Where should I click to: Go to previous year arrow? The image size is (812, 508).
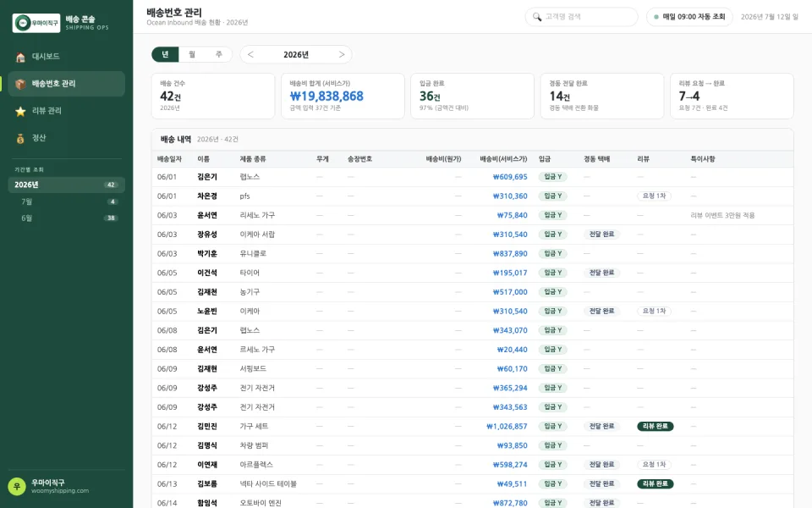[250, 54]
